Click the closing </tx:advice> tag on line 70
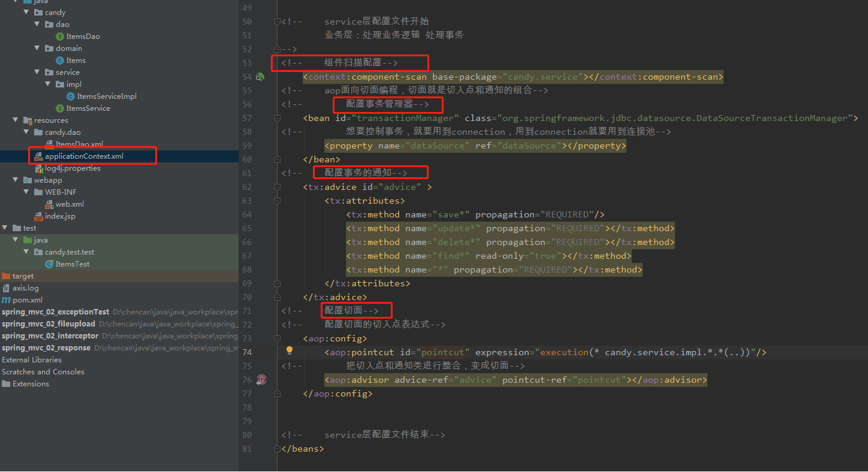Viewport: 868px width, 472px height. [335, 297]
